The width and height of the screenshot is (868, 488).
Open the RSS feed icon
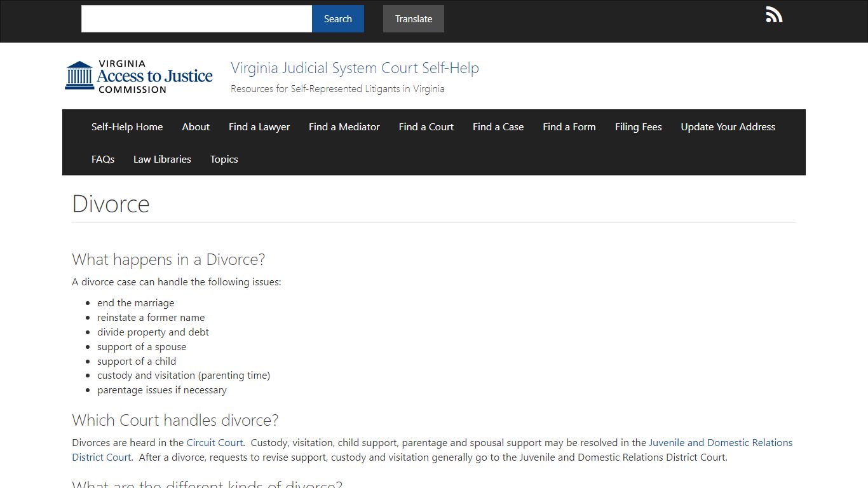point(774,15)
